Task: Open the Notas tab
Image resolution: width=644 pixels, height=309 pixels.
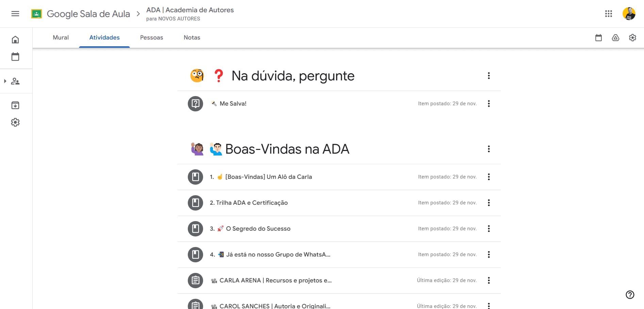Action: [192, 37]
